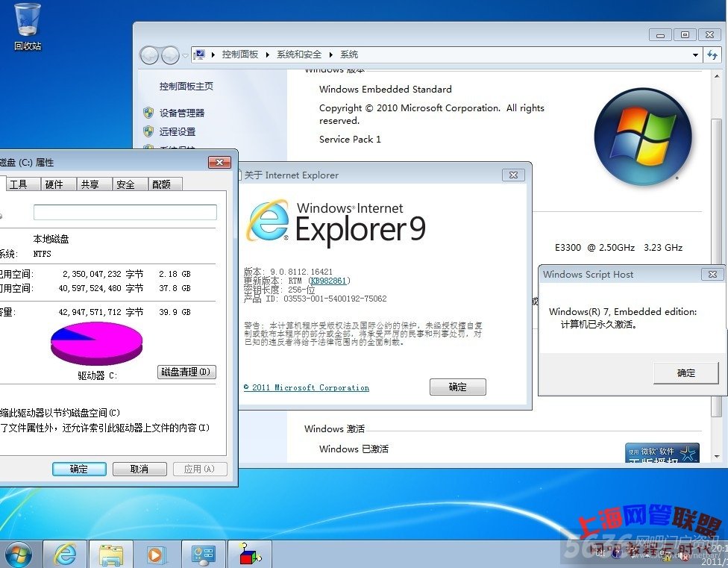Click the compress drive option label (C)

[x=60, y=413]
